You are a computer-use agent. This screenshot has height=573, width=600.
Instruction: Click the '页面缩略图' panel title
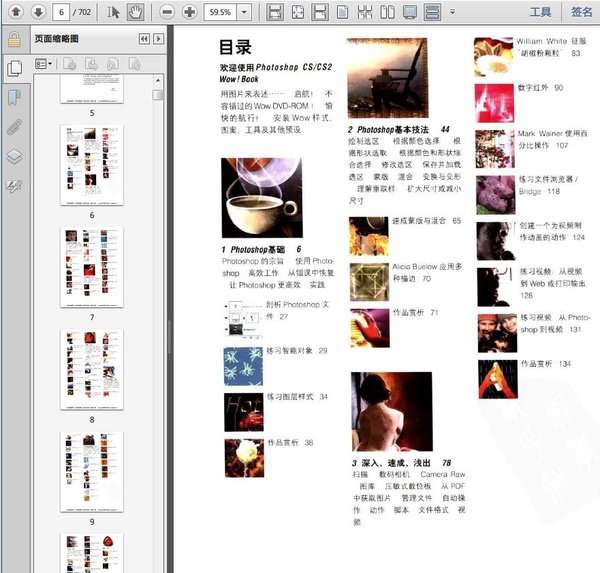point(57,39)
